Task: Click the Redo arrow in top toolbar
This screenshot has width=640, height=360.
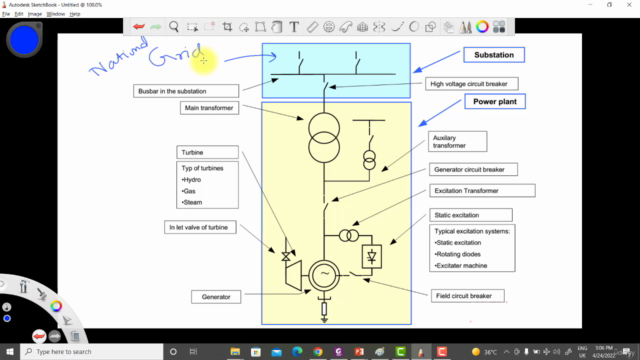Action: pyautogui.click(x=156, y=27)
